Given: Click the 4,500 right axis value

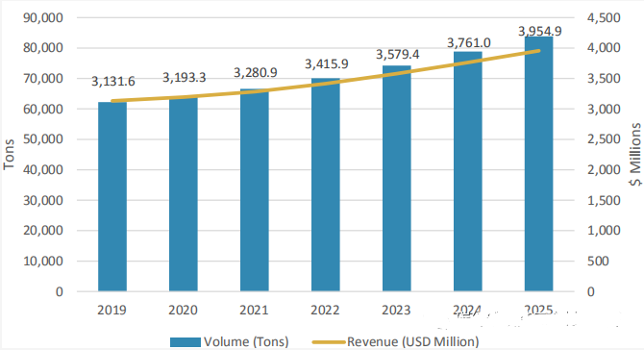Looking at the screenshot, I should pyautogui.click(x=604, y=17).
